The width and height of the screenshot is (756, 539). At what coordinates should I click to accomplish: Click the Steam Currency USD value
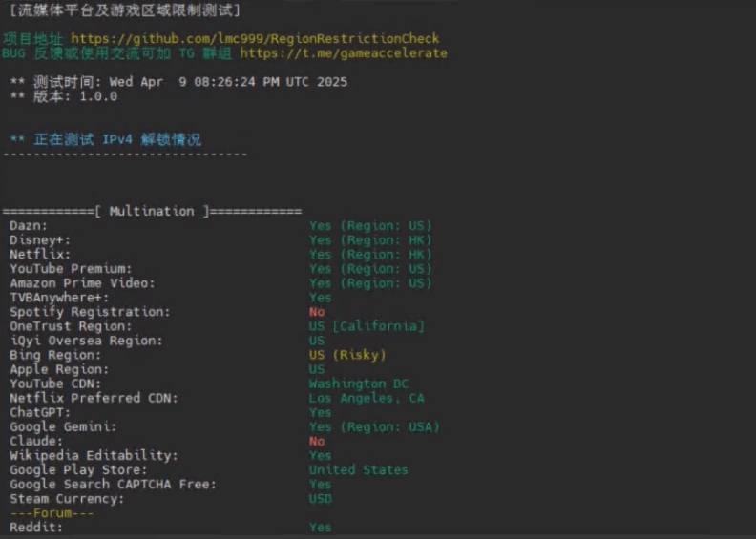coord(321,498)
